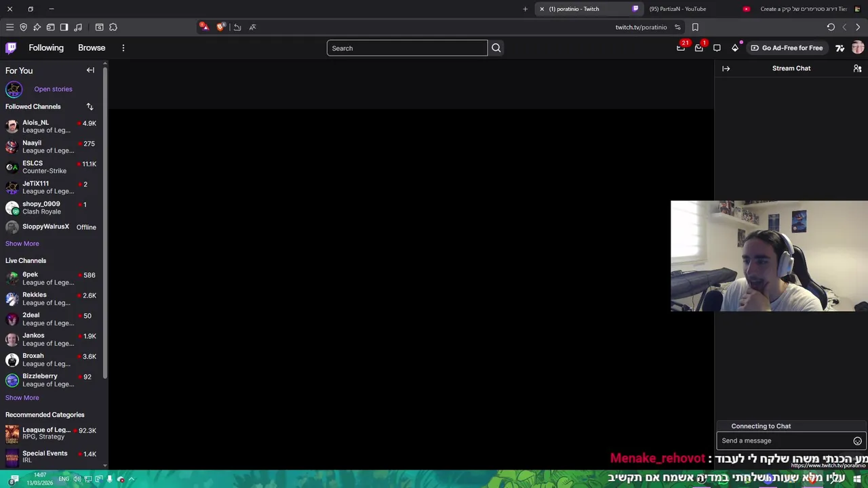
Task: Click the taskbar volume speaker icon
Action: pos(77,479)
